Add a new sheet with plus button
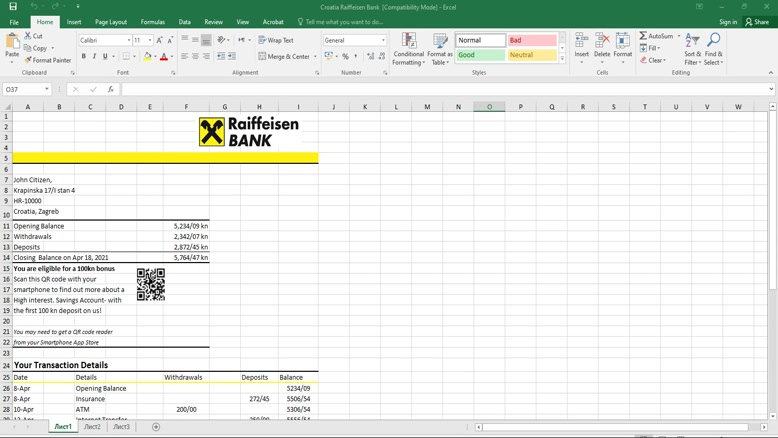Viewport: 778px width, 438px height. coord(156,427)
